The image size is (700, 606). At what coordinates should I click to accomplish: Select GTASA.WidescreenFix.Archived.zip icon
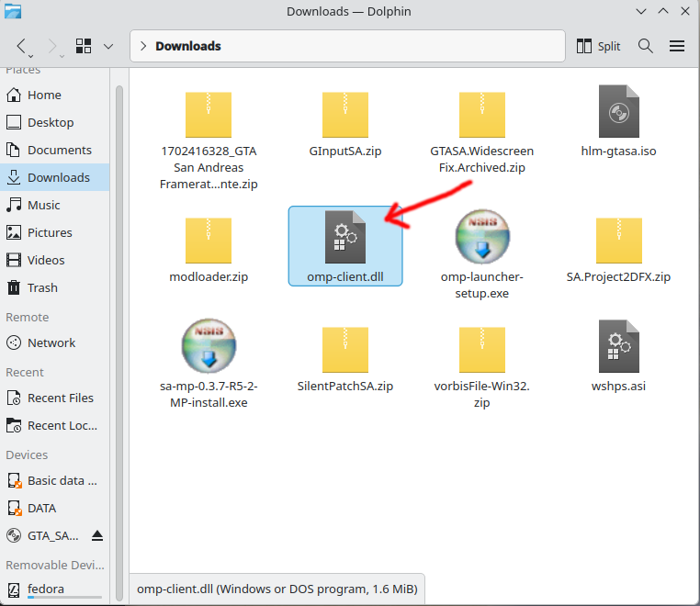pyautogui.click(x=482, y=115)
